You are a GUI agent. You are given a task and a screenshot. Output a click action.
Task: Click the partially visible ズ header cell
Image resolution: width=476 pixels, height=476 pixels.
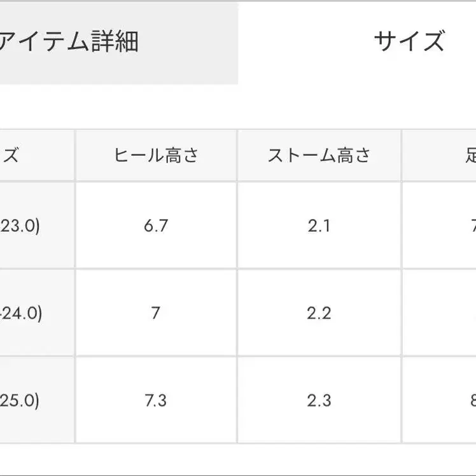(13, 155)
